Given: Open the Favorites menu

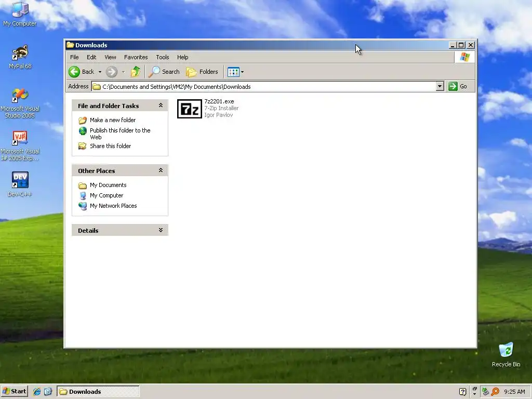Looking at the screenshot, I should [136, 57].
